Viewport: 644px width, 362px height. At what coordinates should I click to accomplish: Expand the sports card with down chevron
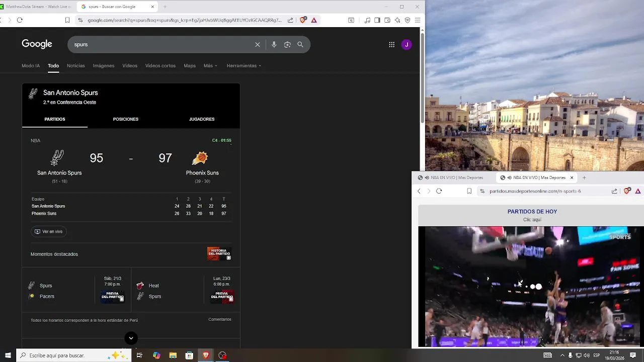pyautogui.click(x=131, y=338)
